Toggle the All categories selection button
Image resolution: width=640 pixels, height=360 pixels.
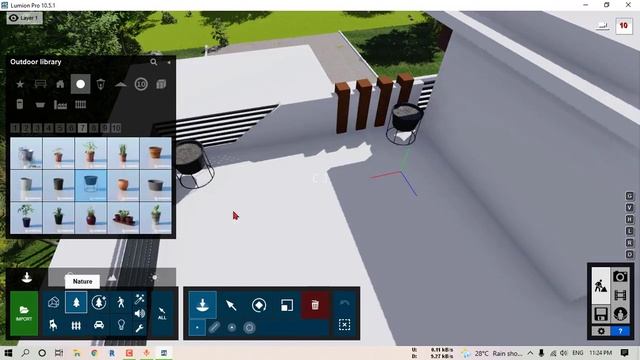coord(162,313)
